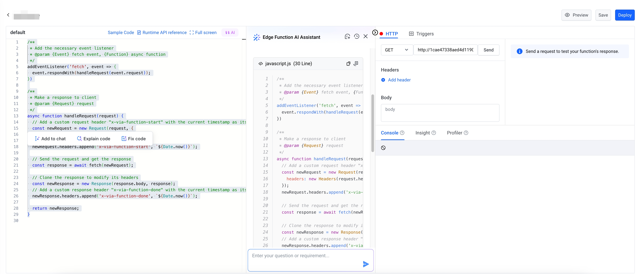Click the back arrow icon
The height and width of the screenshot is (274, 644).
coord(8,15)
